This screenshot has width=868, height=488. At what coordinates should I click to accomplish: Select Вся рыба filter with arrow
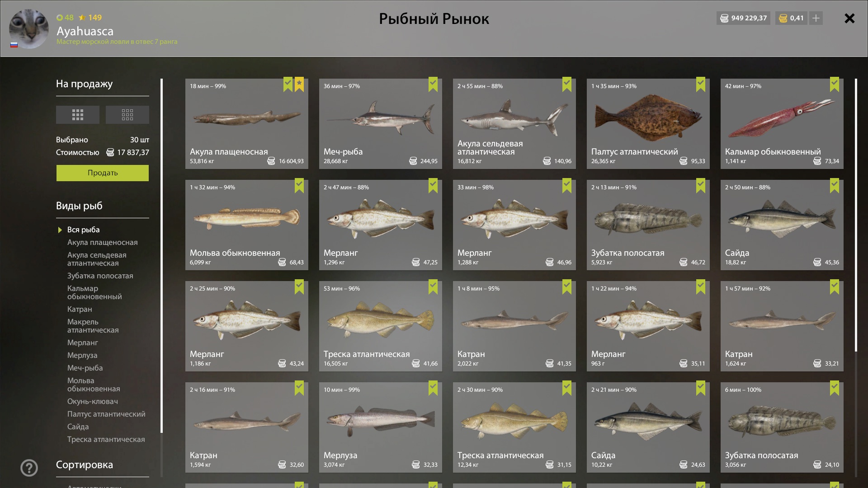tap(79, 230)
